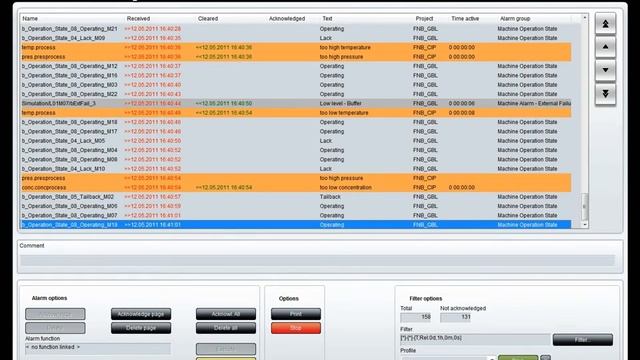Click the 'Tailback' text cell
The width and height of the screenshot is (640, 360).
pyautogui.click(x=330, y=197)
